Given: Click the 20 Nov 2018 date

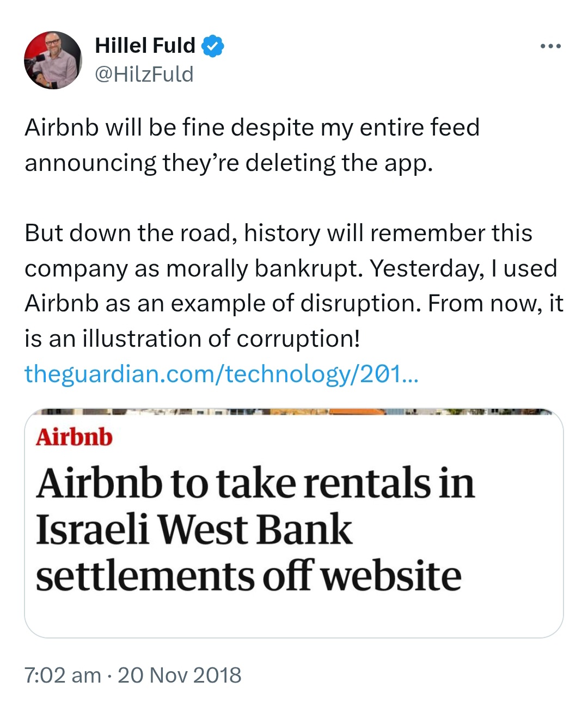Looking at the screenshot, I should (180, 676).
